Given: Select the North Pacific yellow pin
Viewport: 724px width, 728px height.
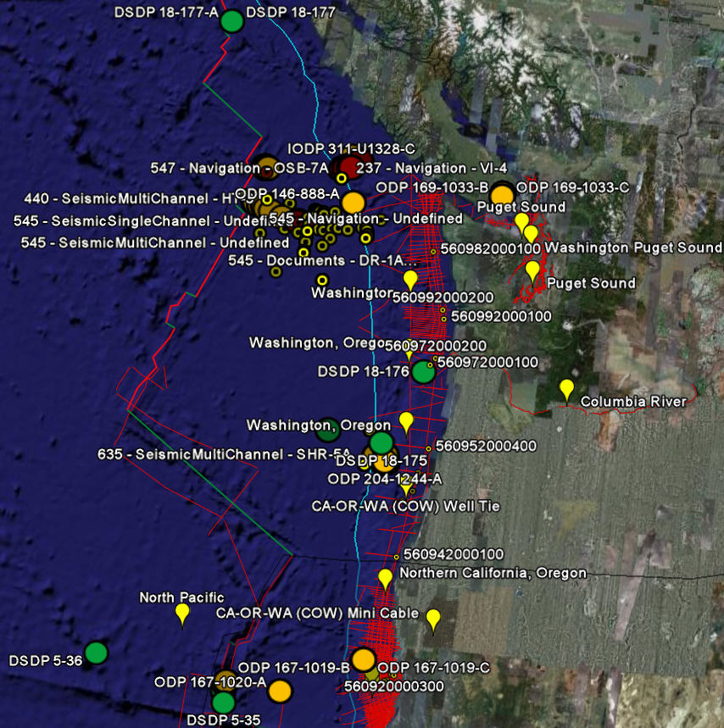Looking at the screenshot, I should (182, 614).
